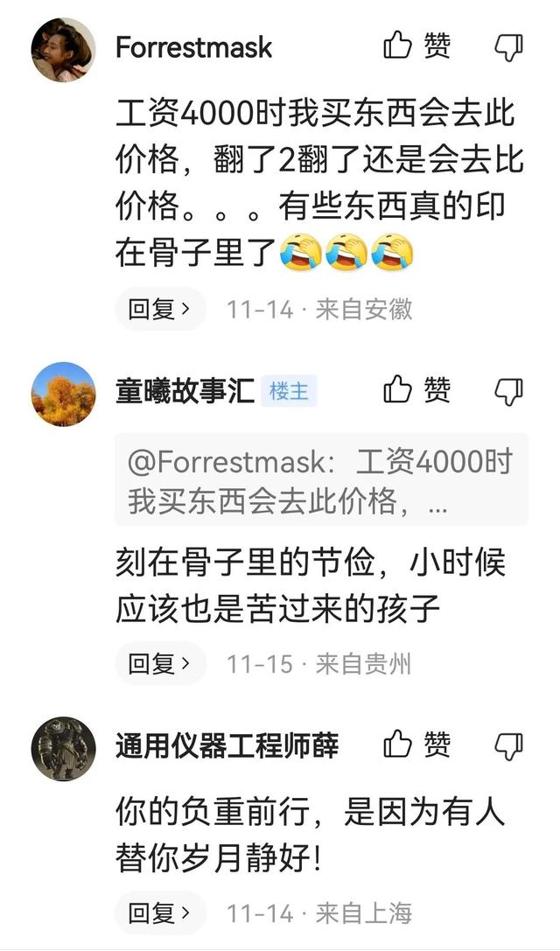The width and height of the screenshot is (560, 951).
Task: Reply to Forrestmask's comment via 回复
Action: 160,310
